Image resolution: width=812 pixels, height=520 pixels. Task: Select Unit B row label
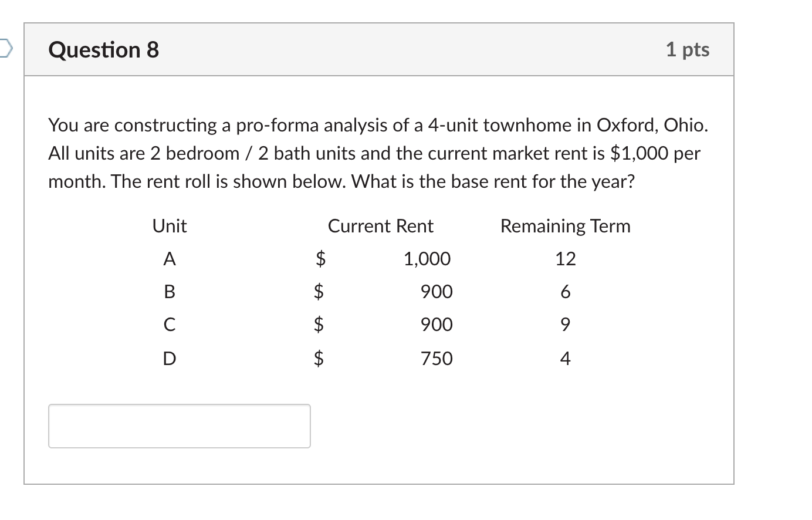169,292
